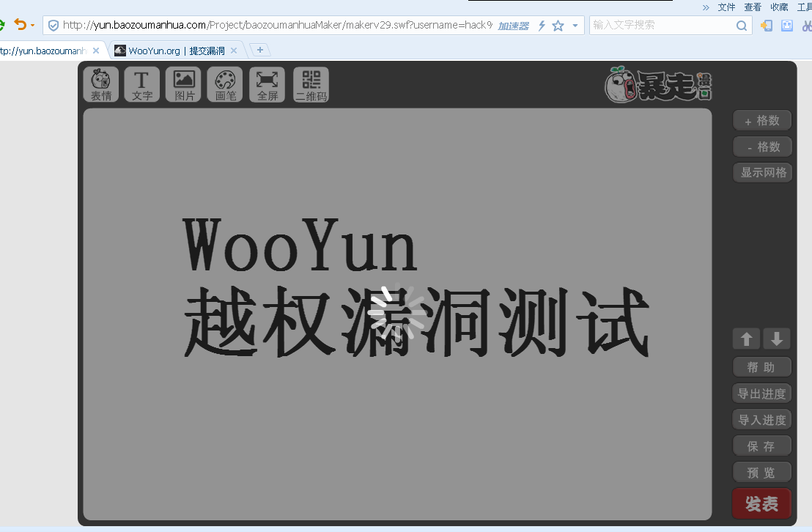Image resolution: width=812 pixels, height=532 pixels.
Task: Click the scissors screenshot icon
Action: (x=807, y=26)
